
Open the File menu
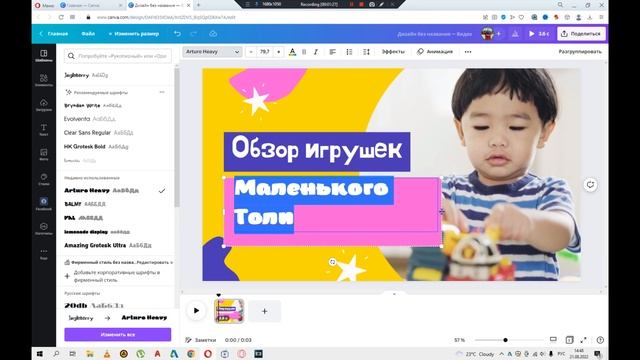[88, 34]
